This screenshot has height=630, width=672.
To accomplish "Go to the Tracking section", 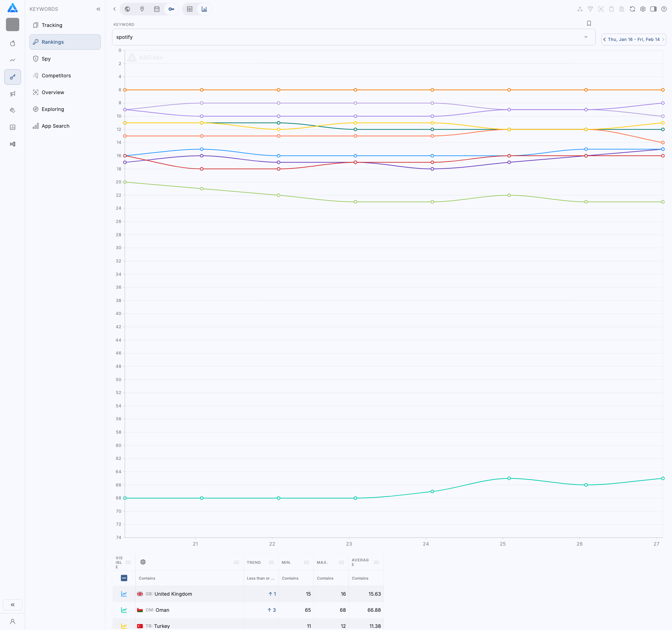I will click(x=52, y=25).
